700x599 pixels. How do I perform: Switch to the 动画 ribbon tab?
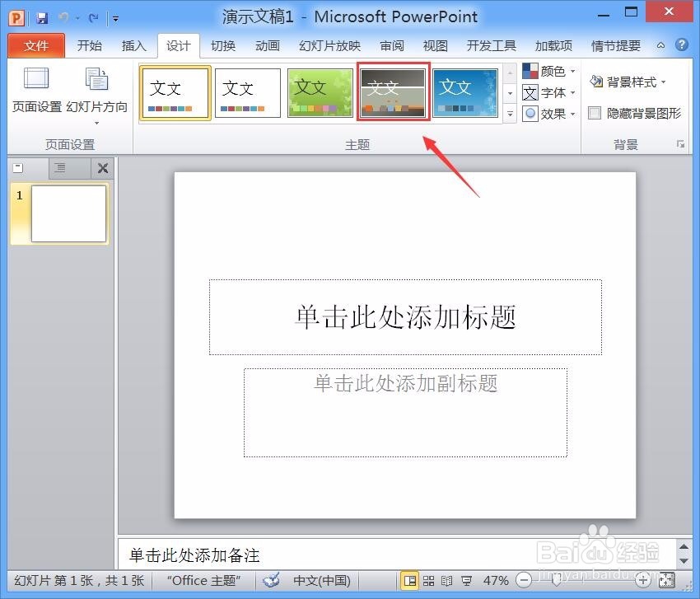pos(268,45)
